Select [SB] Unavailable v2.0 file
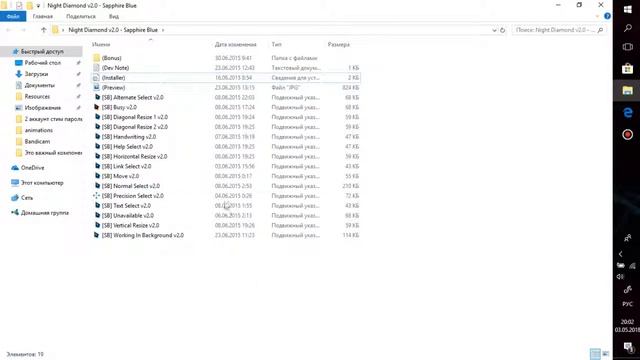 point(128,216)
